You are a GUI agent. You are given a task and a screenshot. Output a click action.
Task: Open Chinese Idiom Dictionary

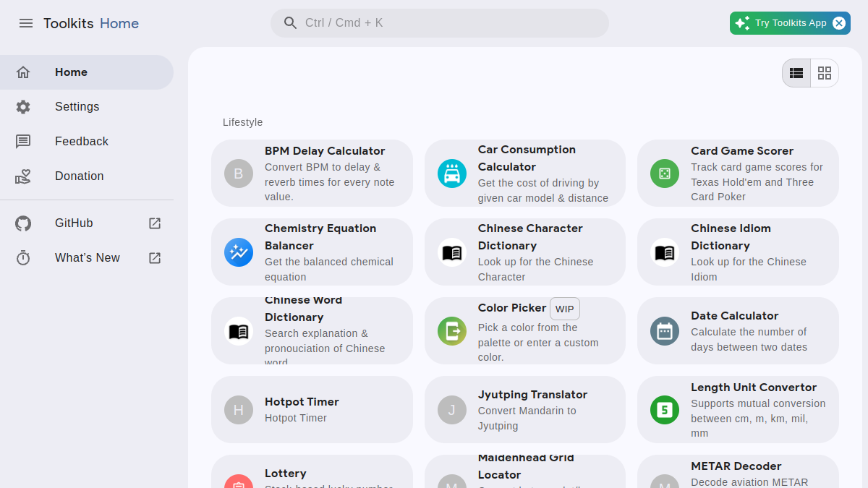click(x=738, y=252)
